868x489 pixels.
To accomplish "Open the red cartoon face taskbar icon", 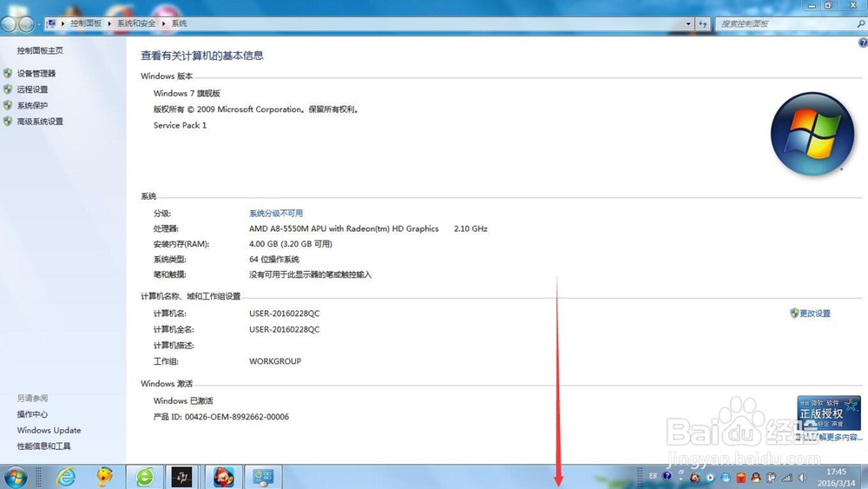I will (x=223, y=477).
